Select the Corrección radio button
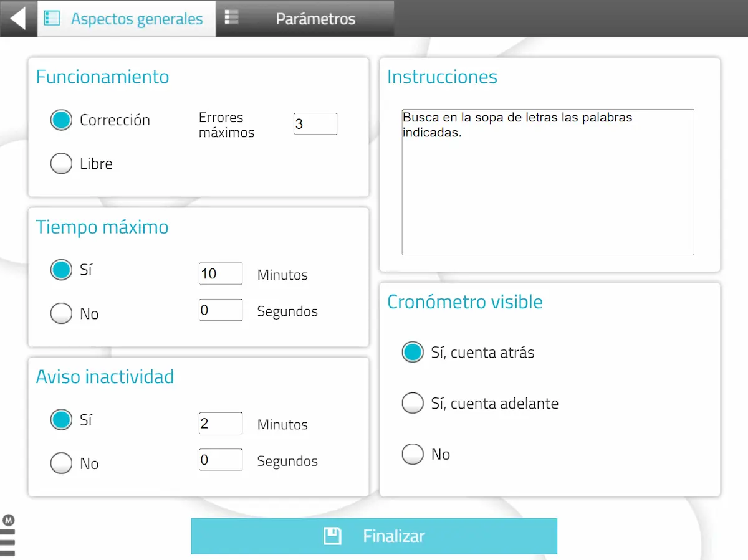 [x=61, y=120]
